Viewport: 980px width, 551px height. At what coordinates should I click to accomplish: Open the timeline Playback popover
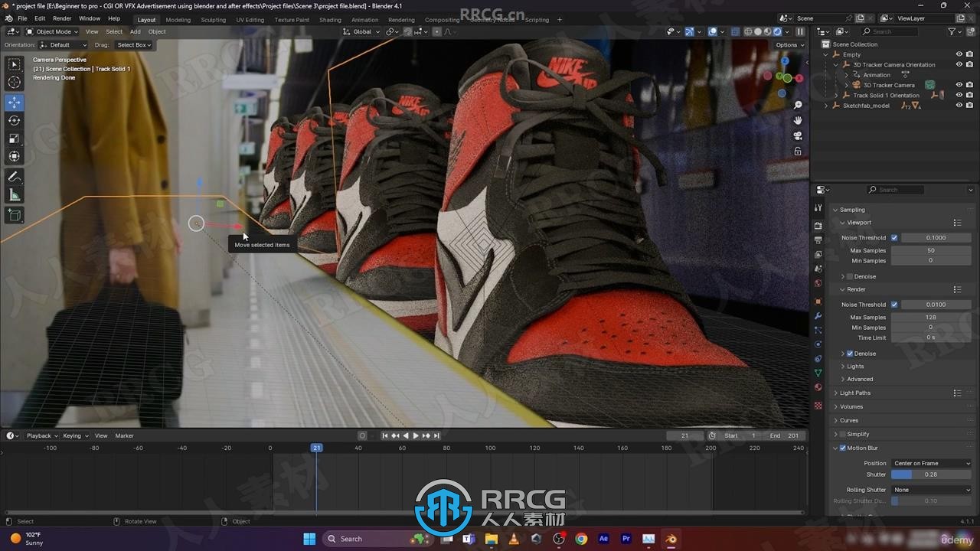click(x=42, y=435)
